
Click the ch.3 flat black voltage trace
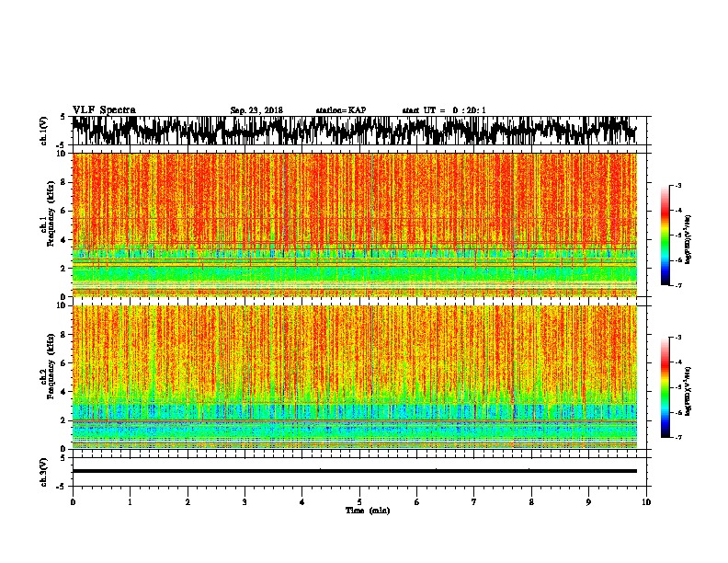[x=354, y=471]
